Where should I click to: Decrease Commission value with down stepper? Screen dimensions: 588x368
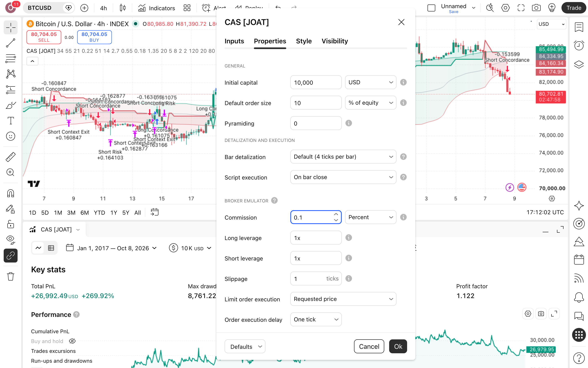[x=336, y=220]
